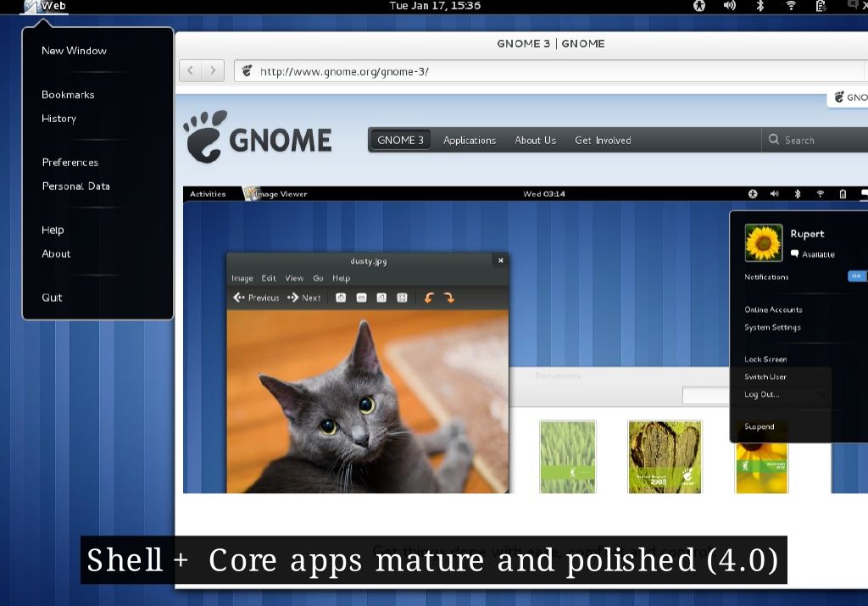The width and height of the screenshot is (868, 606).
Task: Open View menu in the image viewer
Action: (x=294, y=278)
